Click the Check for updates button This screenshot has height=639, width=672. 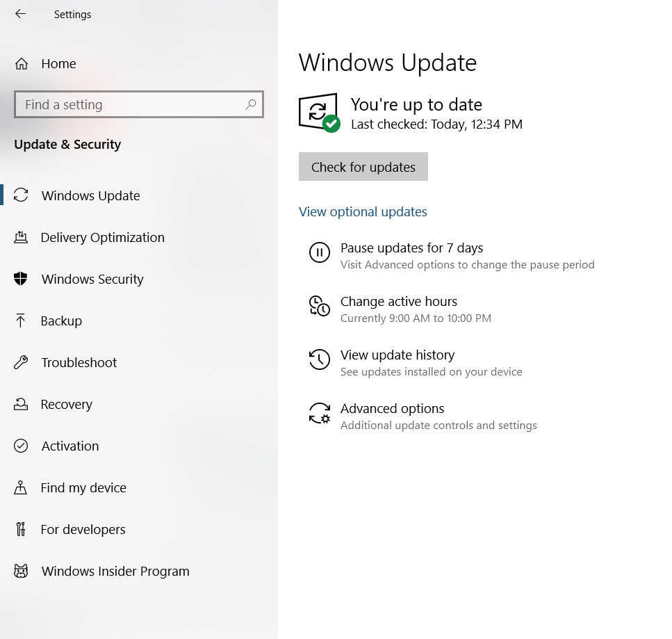[x=363, y=166]
